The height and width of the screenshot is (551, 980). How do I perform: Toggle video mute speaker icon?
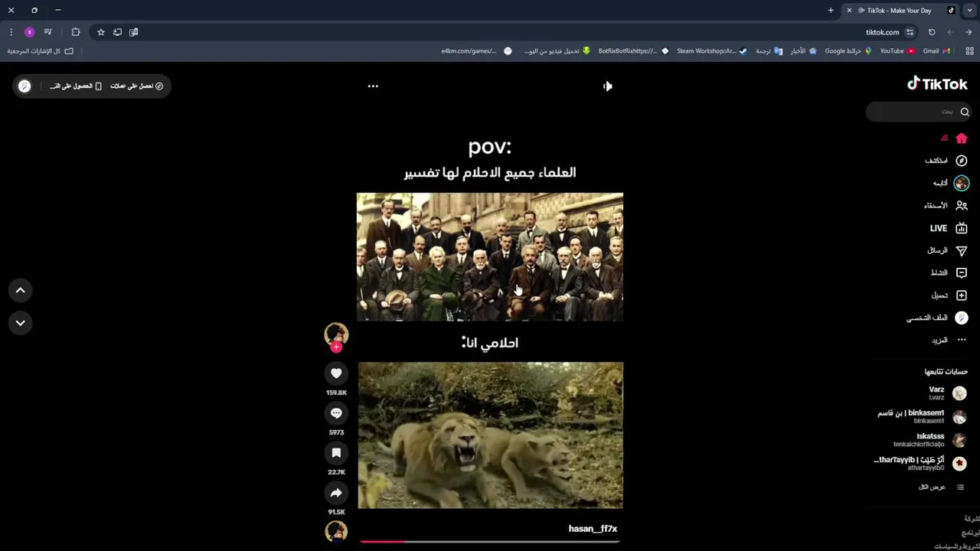point(607,86)
